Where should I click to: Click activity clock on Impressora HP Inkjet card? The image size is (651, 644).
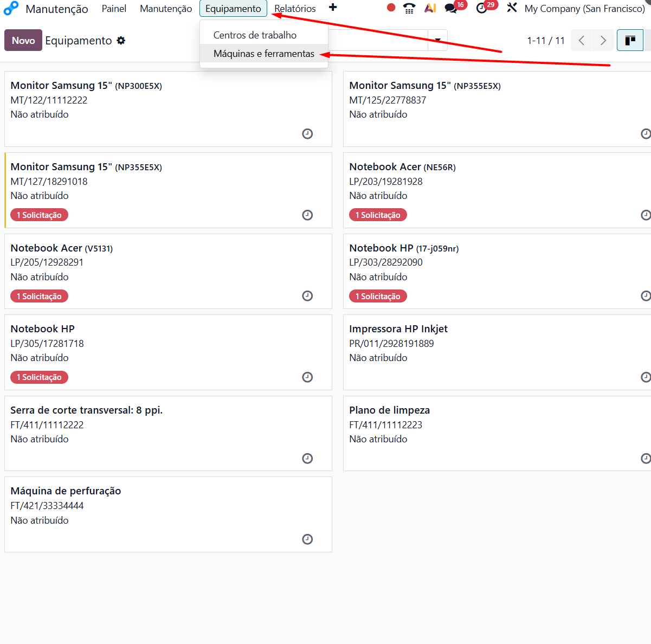[646, 377]
